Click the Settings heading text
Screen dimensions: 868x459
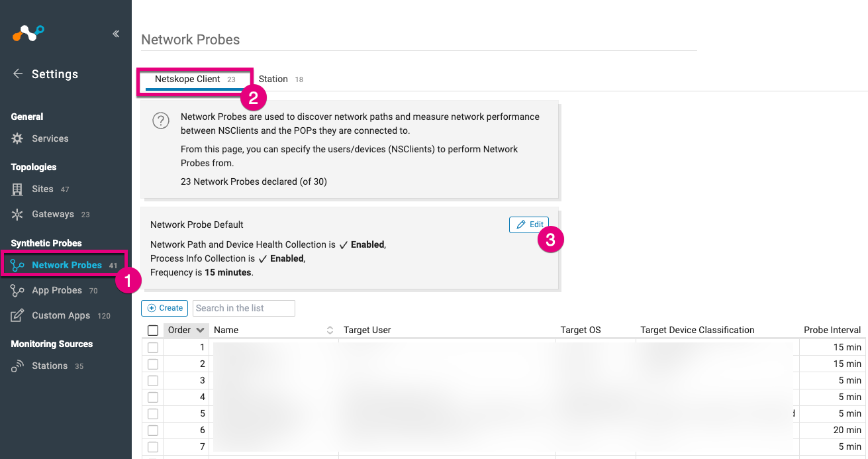(x=55, y=74)
